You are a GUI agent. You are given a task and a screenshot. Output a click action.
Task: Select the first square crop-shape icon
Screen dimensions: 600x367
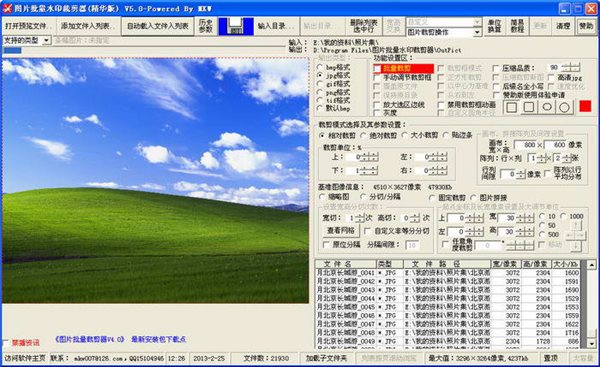click(x=512, y=107)
